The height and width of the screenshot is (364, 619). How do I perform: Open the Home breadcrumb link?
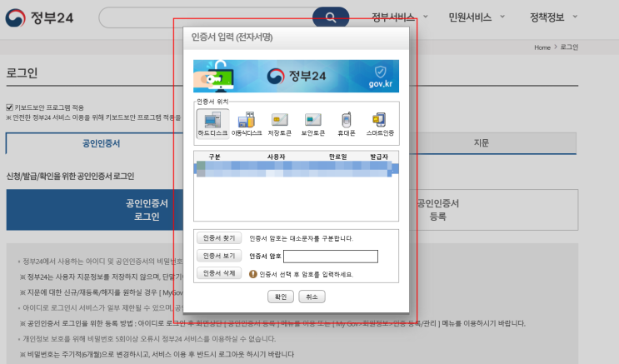pos(542,47)
